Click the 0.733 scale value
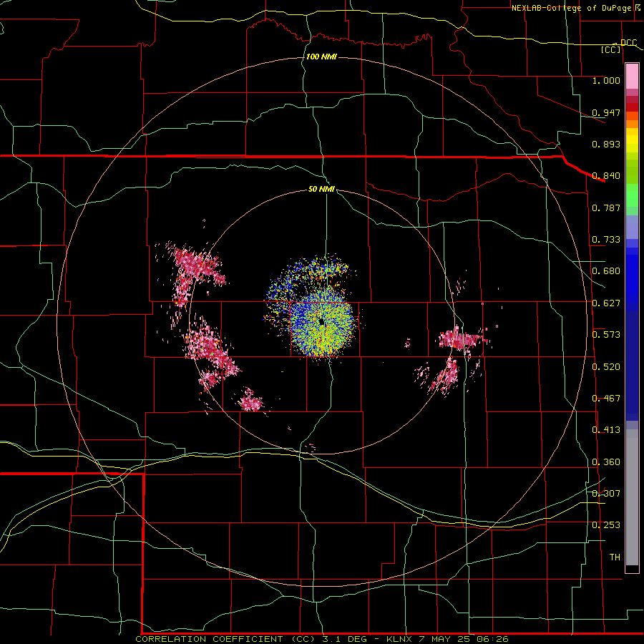The image size is (644, 644). click(x=606, y=240)
